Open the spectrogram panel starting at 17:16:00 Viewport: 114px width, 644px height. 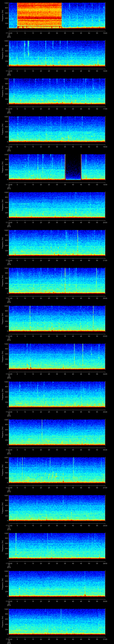(57, 91)
